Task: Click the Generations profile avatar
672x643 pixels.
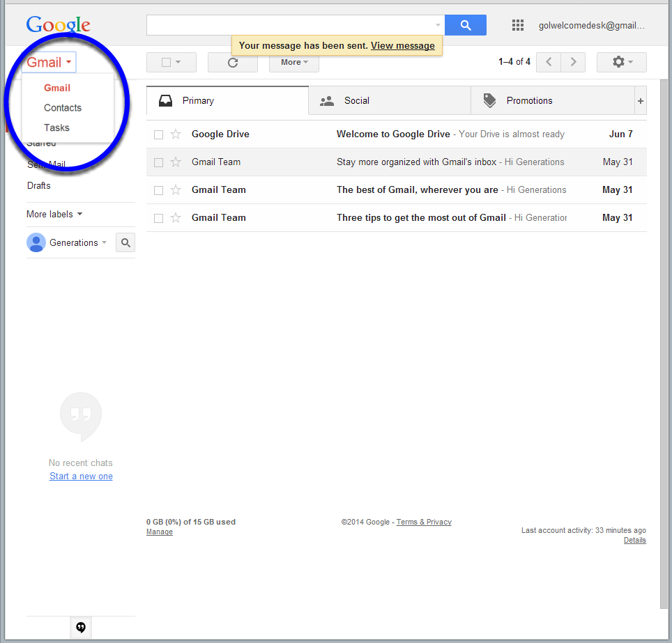Action: click(36, 243)
